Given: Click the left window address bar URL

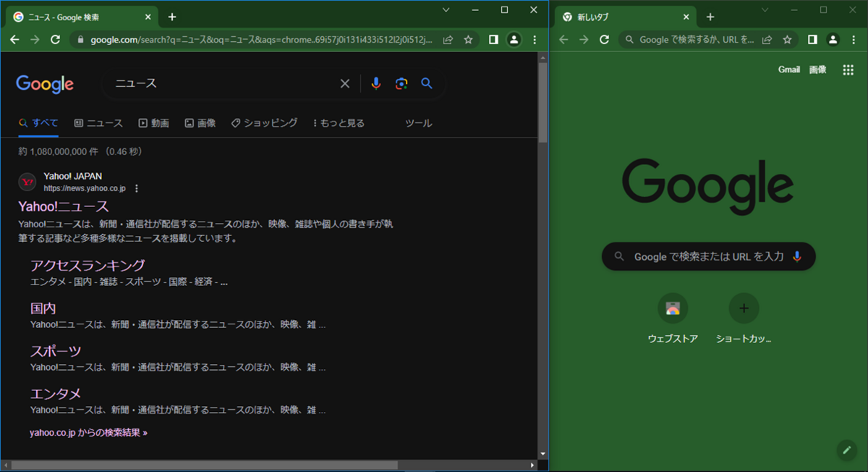Looking at the screenshot, I should tap(261, 40).
